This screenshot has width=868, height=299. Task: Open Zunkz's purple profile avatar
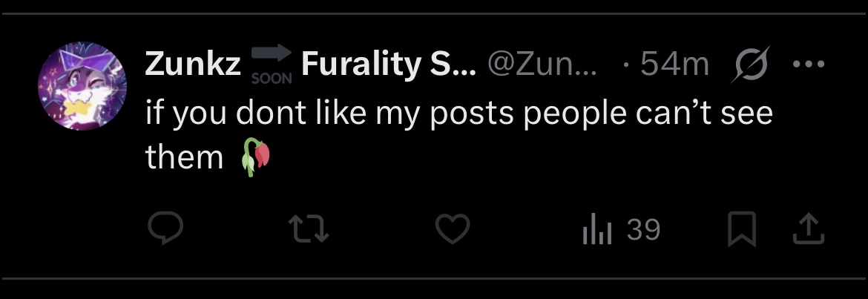(x=82, y=86)
